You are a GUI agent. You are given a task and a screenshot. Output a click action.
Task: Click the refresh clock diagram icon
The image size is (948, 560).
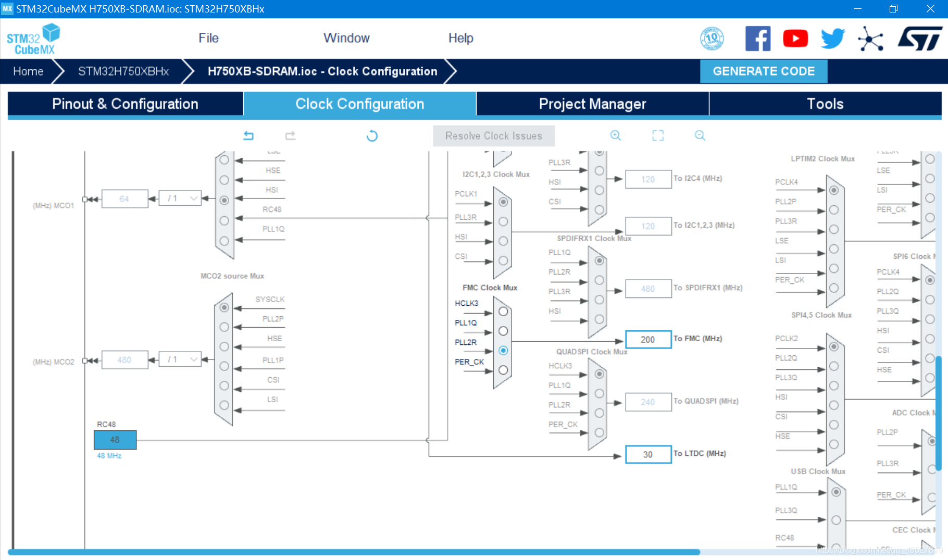(x=372, y=136)
